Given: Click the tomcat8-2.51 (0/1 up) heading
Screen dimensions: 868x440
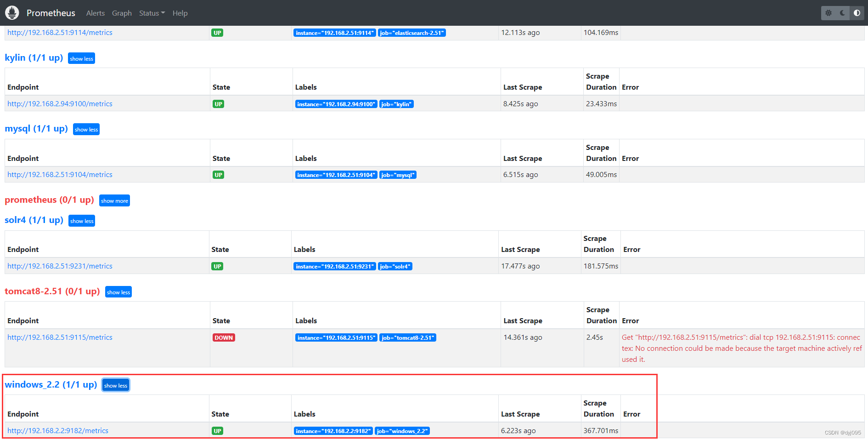Looking at the screenshot, I should [x=52, y=291].
